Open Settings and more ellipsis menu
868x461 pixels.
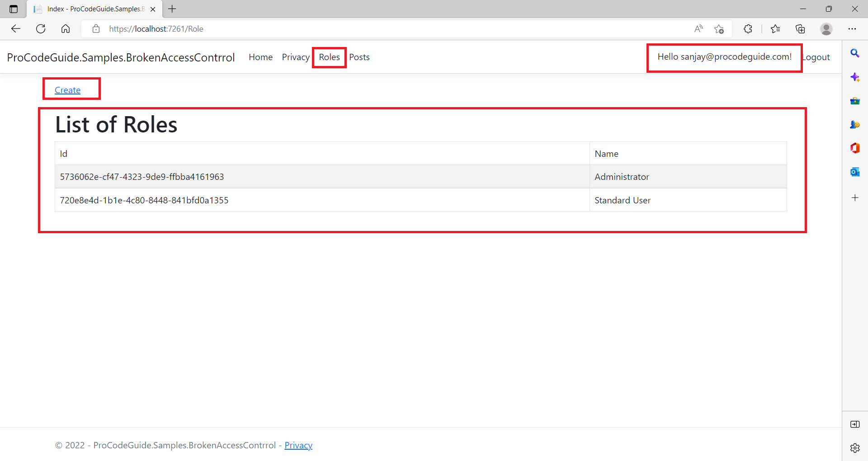[x=852, y=29]
